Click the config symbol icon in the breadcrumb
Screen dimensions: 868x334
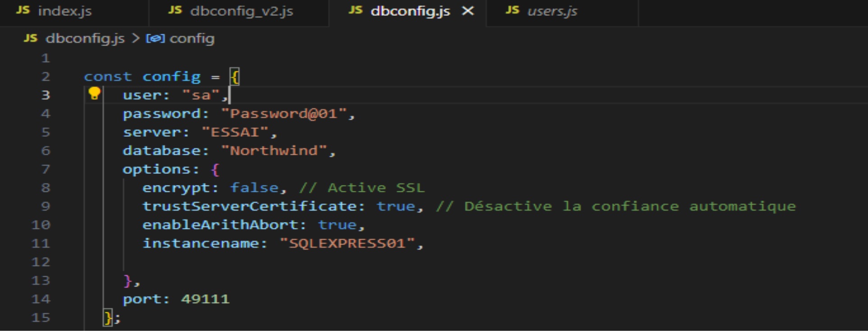(x=155, y=38)
